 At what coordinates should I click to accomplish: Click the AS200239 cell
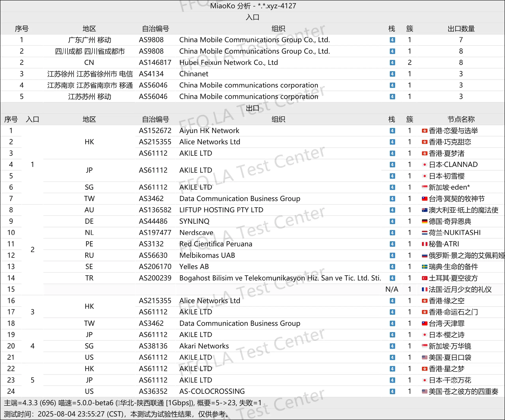point(155,278)
